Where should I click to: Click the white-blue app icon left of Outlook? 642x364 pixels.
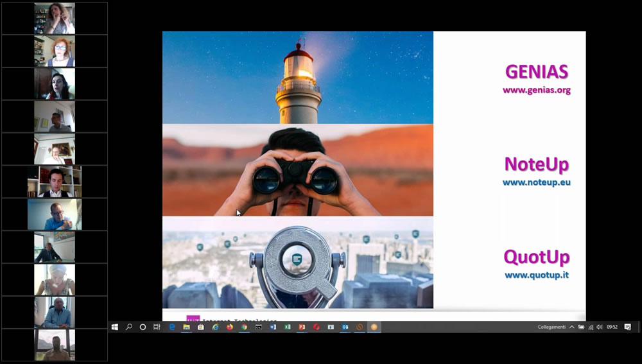[331, 327]
